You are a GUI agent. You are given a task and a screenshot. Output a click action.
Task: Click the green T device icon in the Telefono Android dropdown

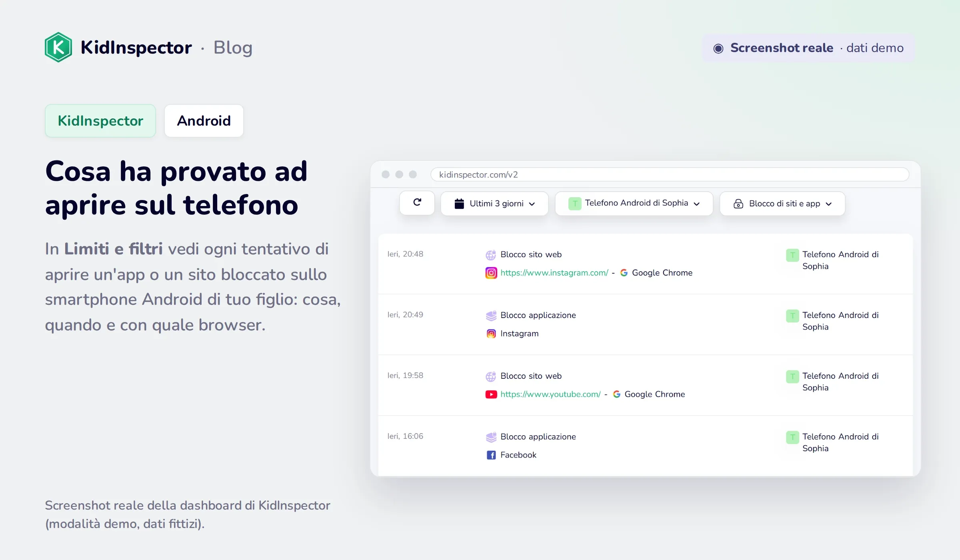pos(575,204)
